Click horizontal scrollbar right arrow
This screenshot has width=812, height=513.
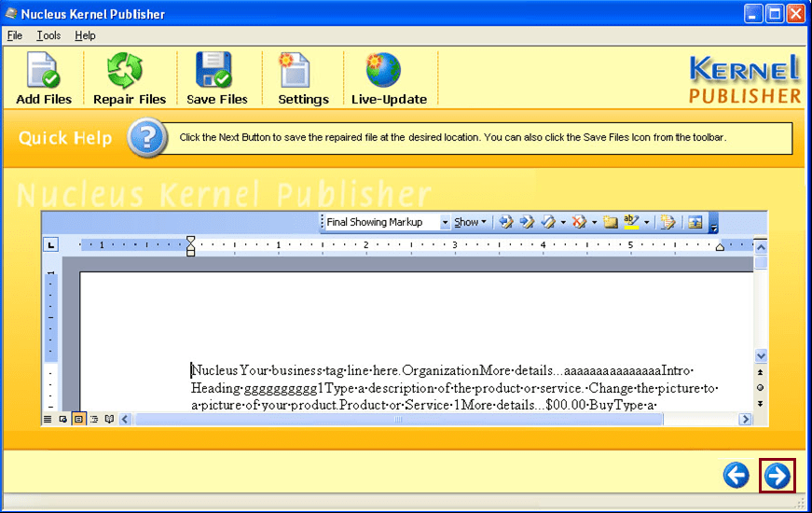[x=745, y=419]
